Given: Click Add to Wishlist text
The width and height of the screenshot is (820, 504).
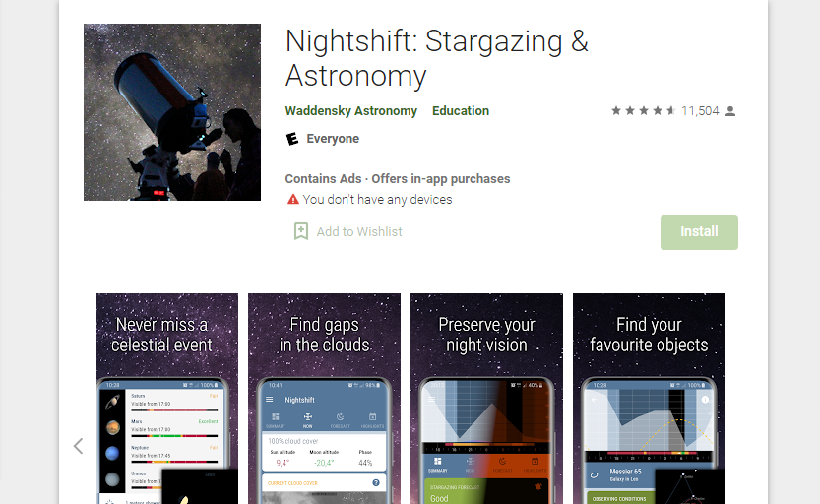Looking at the screenshot, I should pos(359,231).
